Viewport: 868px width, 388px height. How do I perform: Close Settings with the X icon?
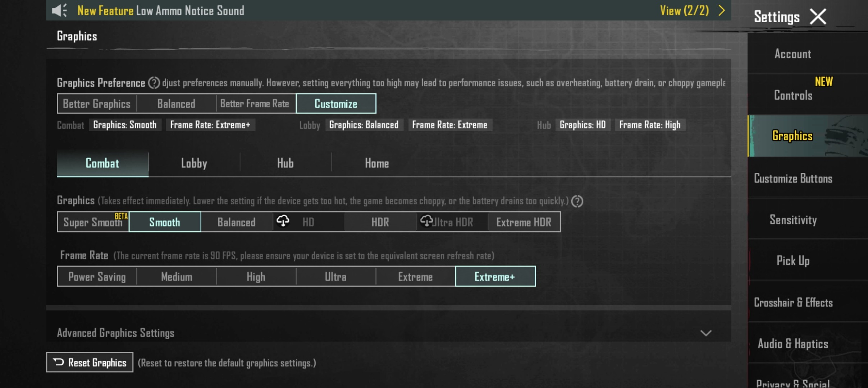tap(818, 17)
